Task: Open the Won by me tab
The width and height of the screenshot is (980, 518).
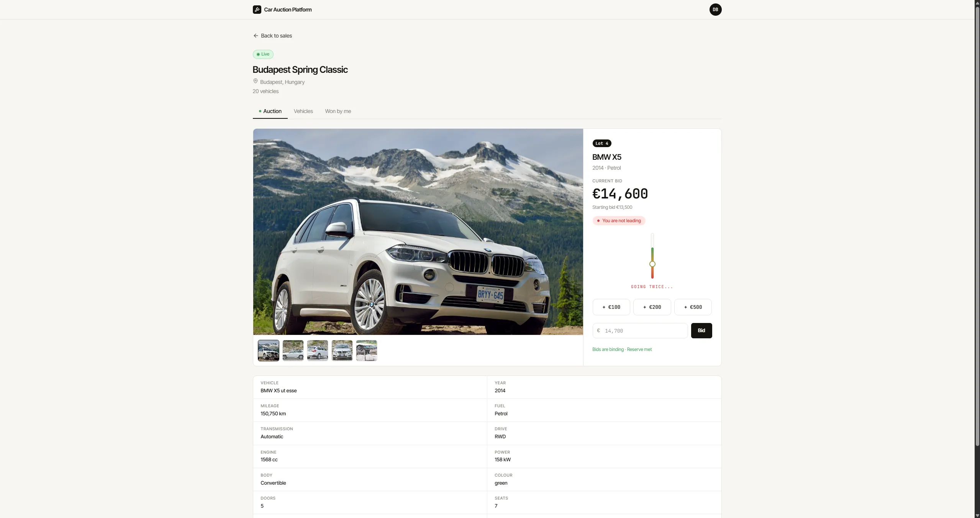Action: pos(338,111)
